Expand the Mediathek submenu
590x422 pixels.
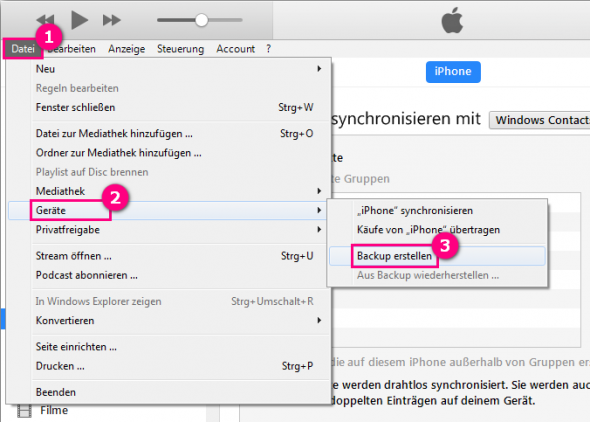[169, 191]
